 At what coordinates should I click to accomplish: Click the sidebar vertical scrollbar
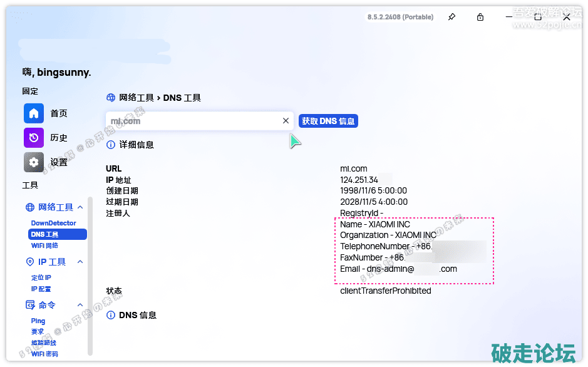[90, 276]
